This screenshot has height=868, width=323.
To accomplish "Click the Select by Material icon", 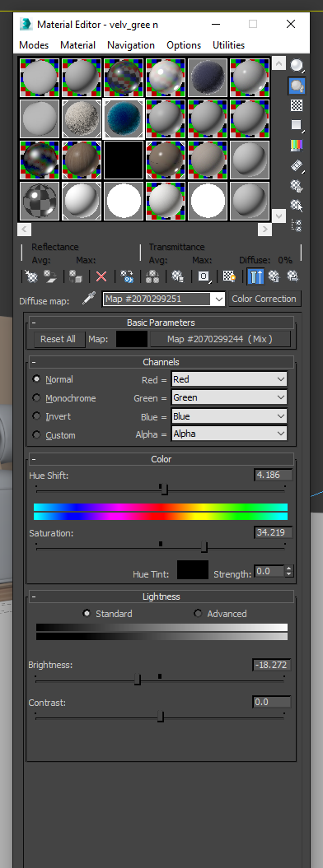I will click(297, 205).
